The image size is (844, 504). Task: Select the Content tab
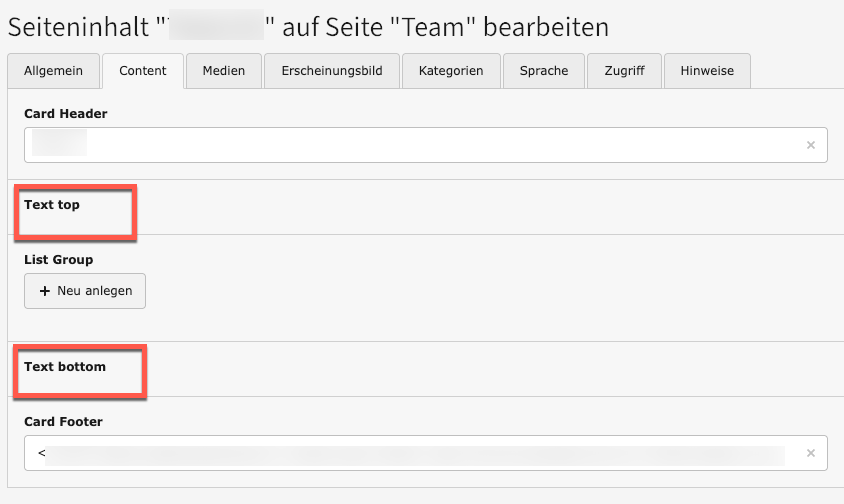(143, 71)
